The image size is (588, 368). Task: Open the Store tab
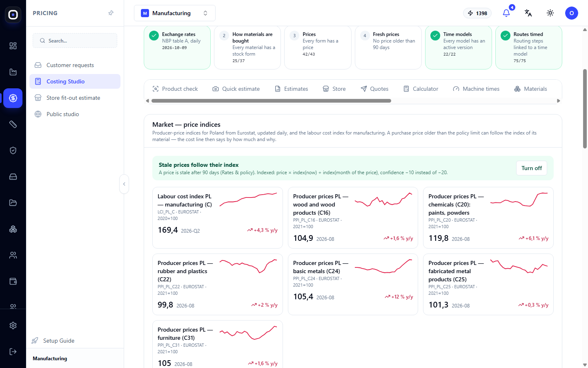pos(334,89)
